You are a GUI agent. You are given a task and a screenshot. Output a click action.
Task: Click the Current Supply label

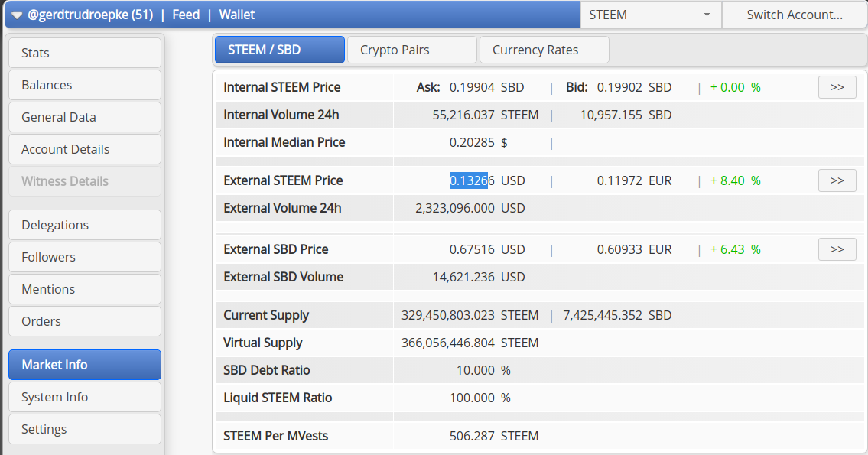[266, 315]
